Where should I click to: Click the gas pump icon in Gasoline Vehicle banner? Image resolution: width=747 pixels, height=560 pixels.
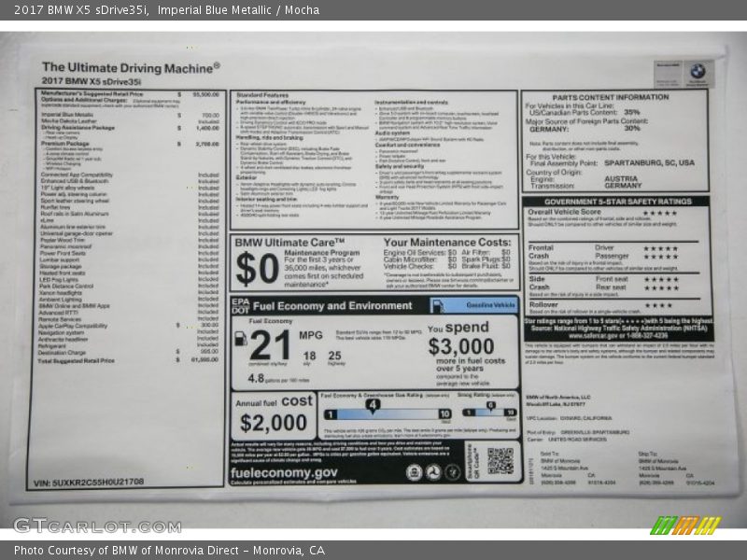pos(437,305)
